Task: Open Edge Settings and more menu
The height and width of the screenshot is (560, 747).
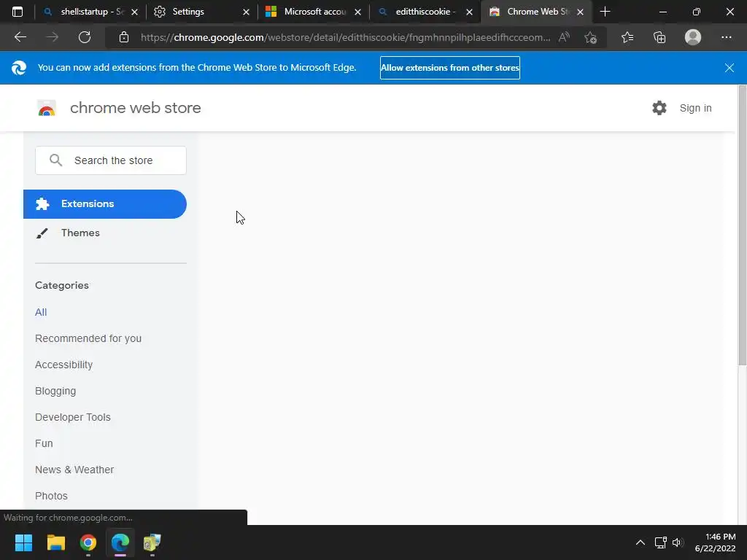Action: click(726, 37)
